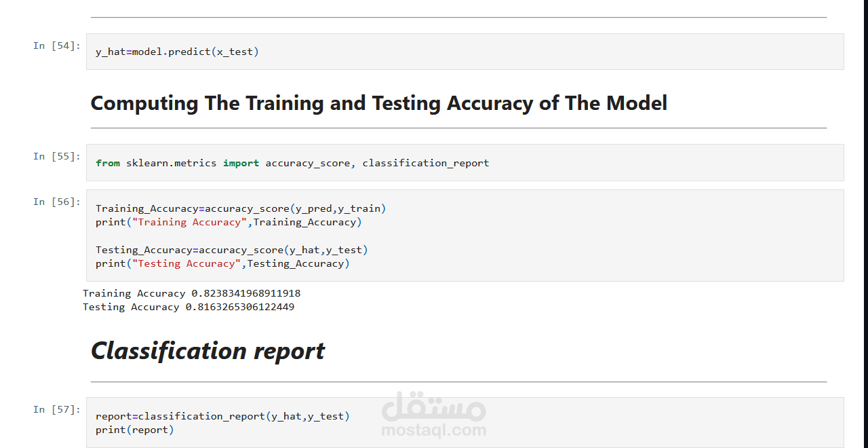Click the print "Training Accuracy" code line

(229, 222)
